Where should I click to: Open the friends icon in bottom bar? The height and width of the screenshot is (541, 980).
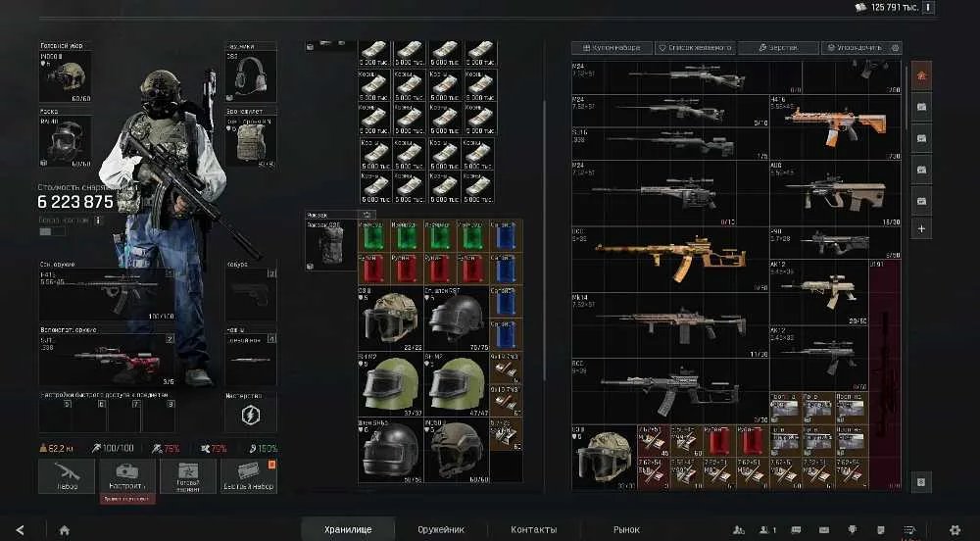pyautogui.click(x=739, y=530)
